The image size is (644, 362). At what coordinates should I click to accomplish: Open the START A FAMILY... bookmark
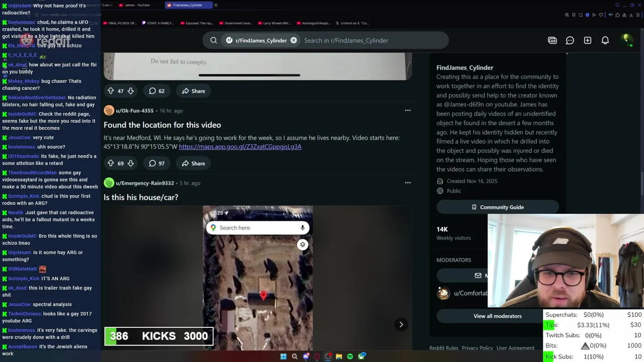coord(158,23)
